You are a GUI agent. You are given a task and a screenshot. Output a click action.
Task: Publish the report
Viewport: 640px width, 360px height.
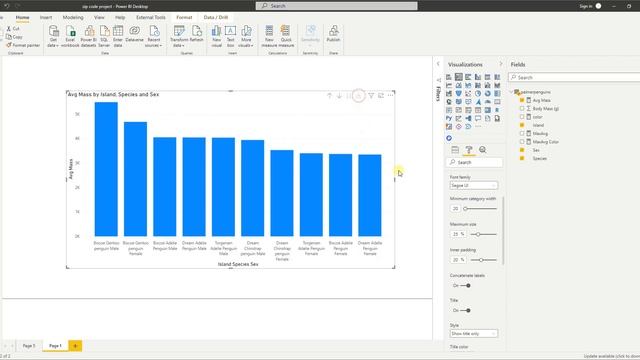(333, 34)
